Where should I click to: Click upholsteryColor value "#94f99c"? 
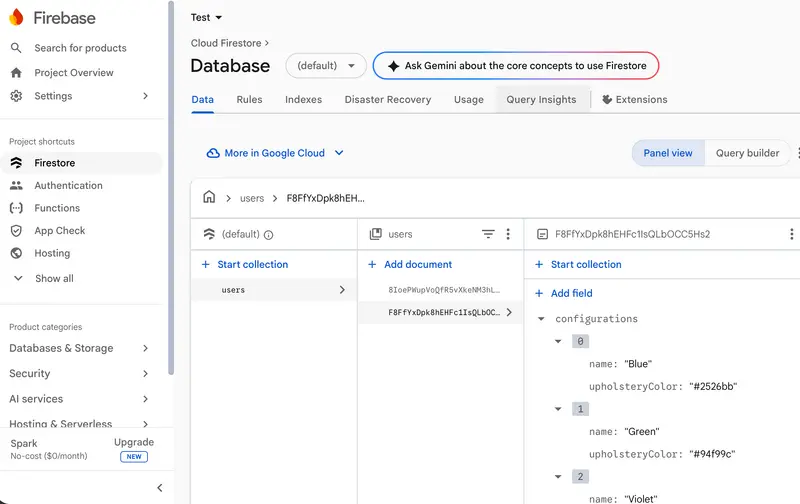712,454
